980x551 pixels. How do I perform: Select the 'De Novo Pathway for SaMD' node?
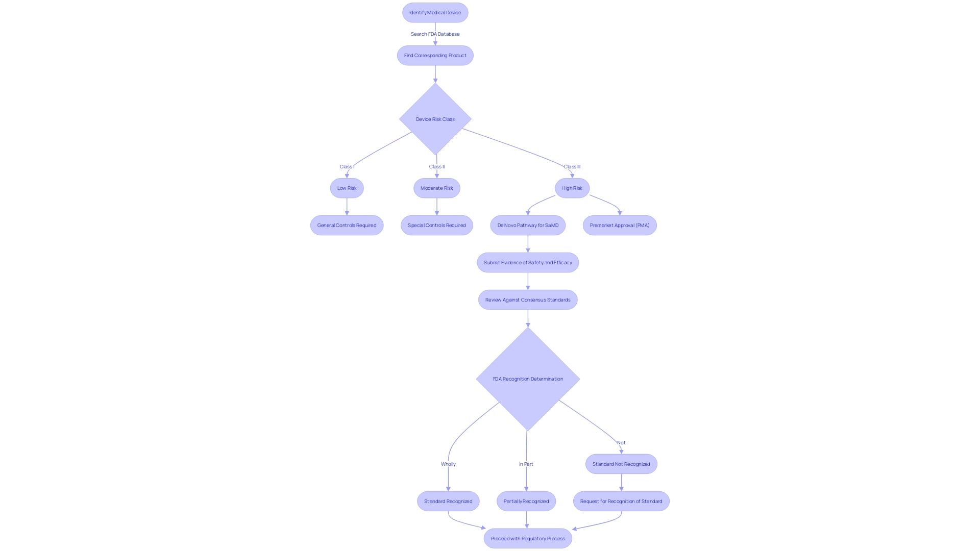coord(528,224)
